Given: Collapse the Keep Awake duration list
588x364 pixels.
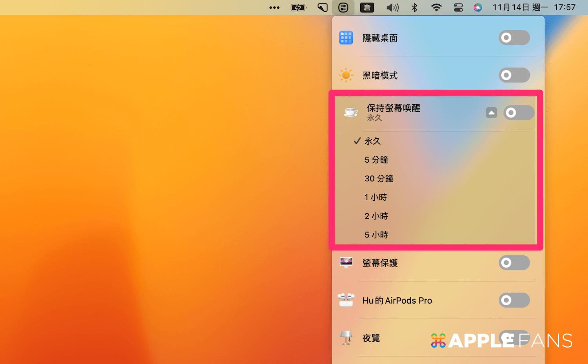Looking at the screenshot, I should click(x=492, y=112).
